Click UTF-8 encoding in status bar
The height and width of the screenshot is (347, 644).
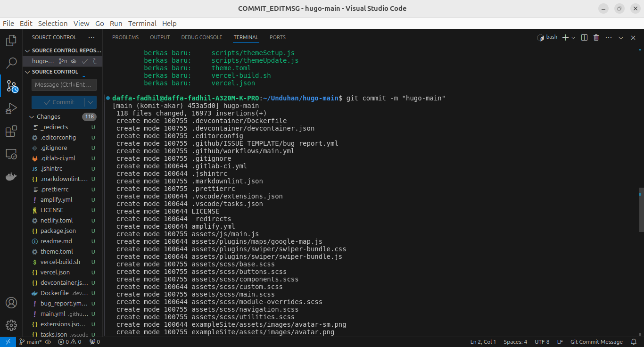tap(542, 342)
